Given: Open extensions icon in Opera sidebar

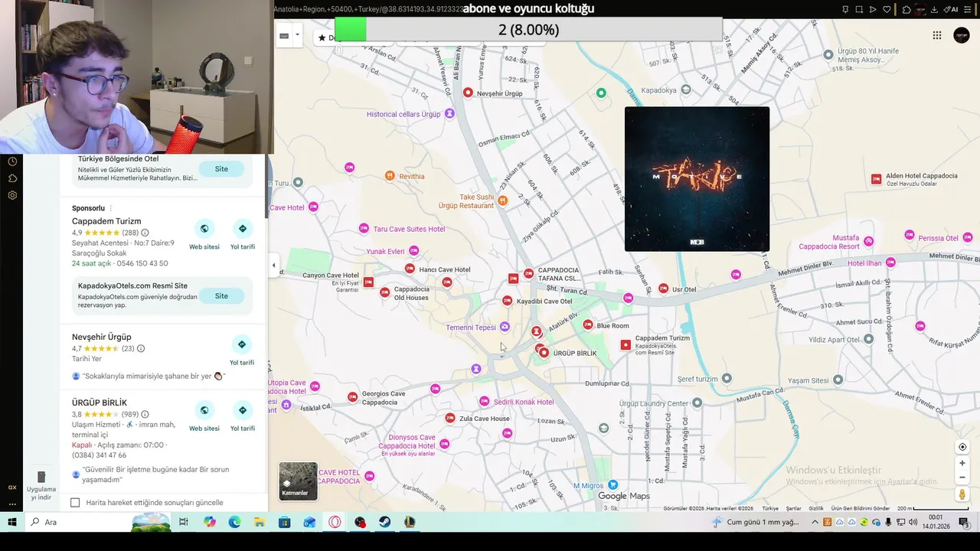Looking at the screenshot, I should pyautogui.click(x=12, y=178).
